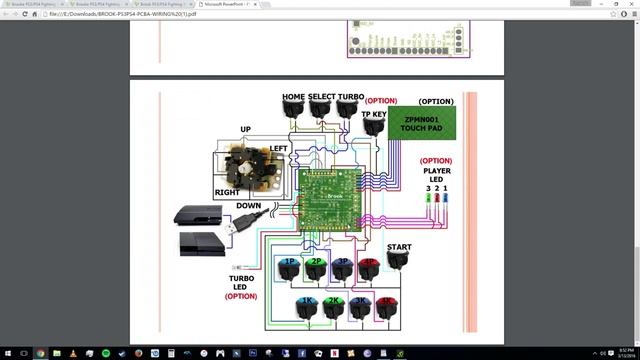This screenshot has width=640, height=360.
Task: Open Spotify from the taskbar
Action: pyautogui.click(x=106, y=353)
